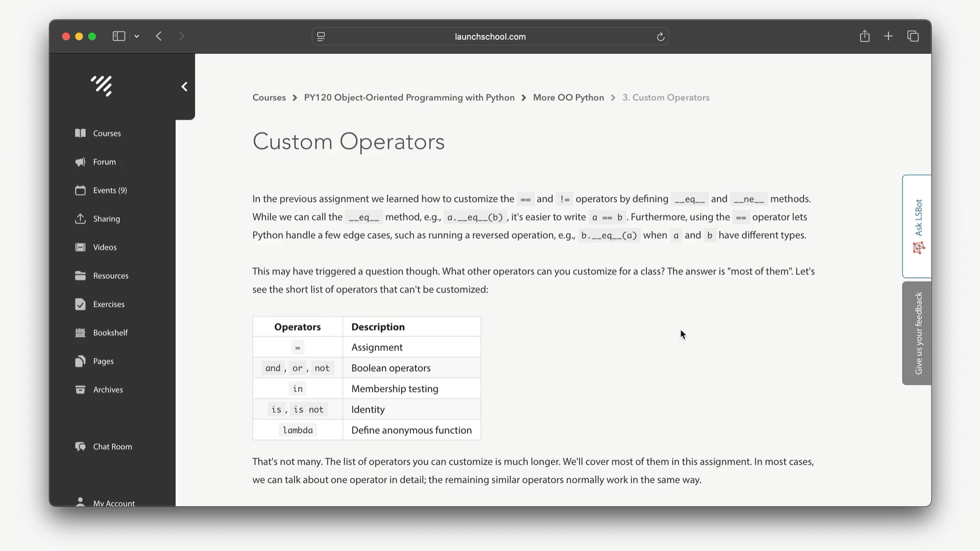Open the Exercises checkmark icon

(80, 304)
